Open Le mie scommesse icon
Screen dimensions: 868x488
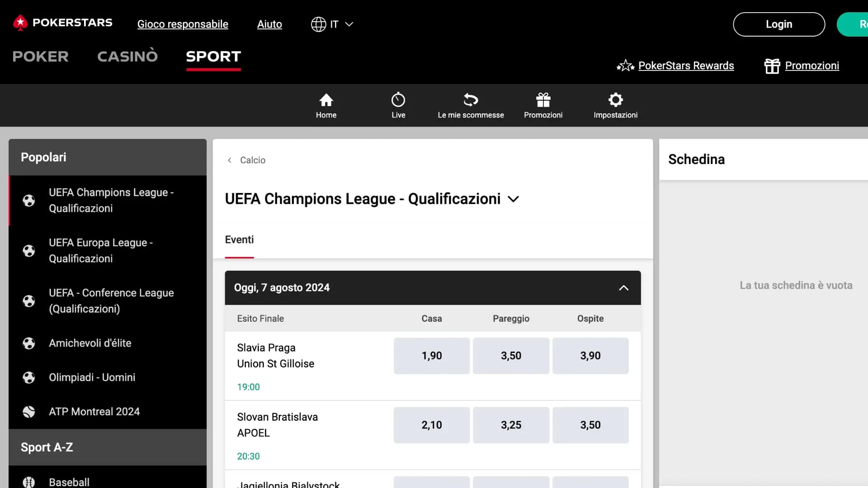point(471,100)
